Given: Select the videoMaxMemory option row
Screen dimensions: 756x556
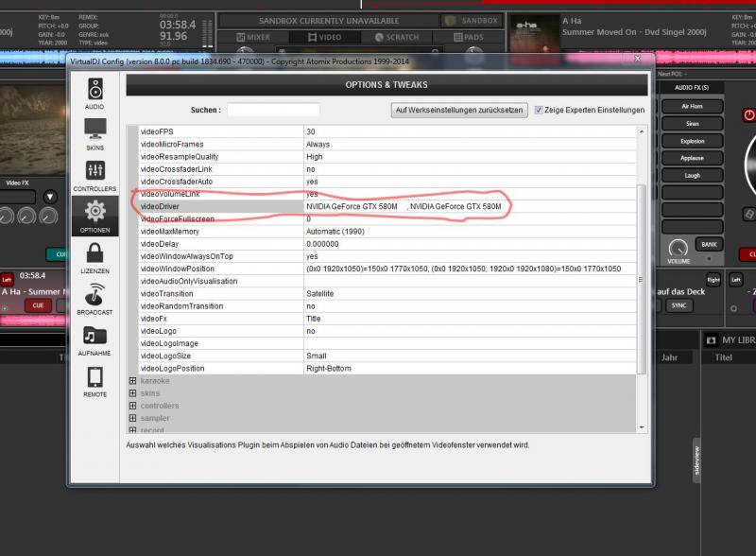Looking at the screenshot, I should click(387, 232).
